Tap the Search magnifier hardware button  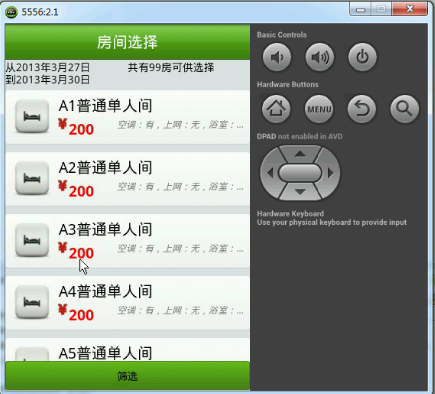405,109
